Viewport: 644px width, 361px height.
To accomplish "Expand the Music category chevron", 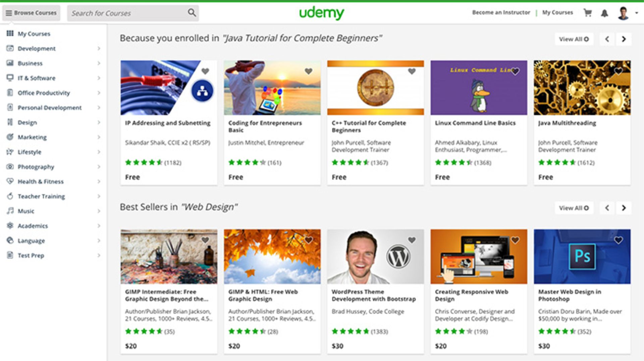I will pos(99,211).
